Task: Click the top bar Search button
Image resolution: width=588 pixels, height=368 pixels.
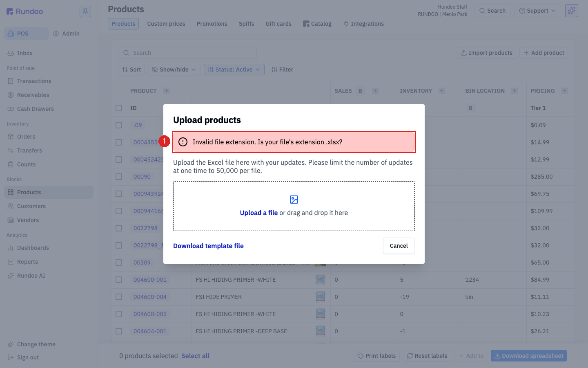Action: 492,11
